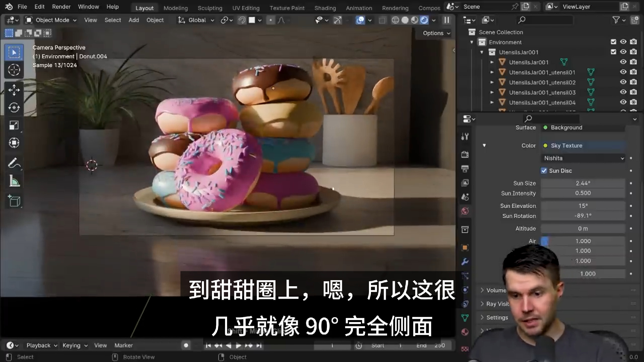Select the Scale tool

click(14, 125)
